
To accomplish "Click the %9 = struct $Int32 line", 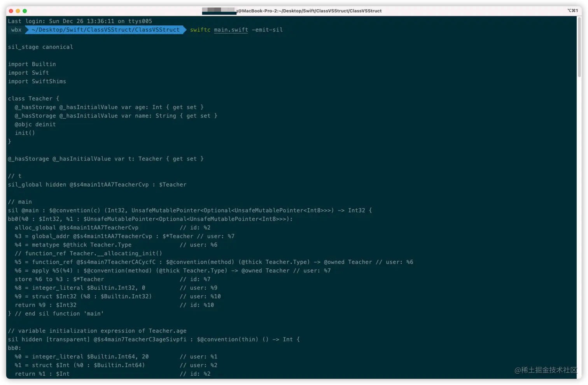I will coord(117,296).
